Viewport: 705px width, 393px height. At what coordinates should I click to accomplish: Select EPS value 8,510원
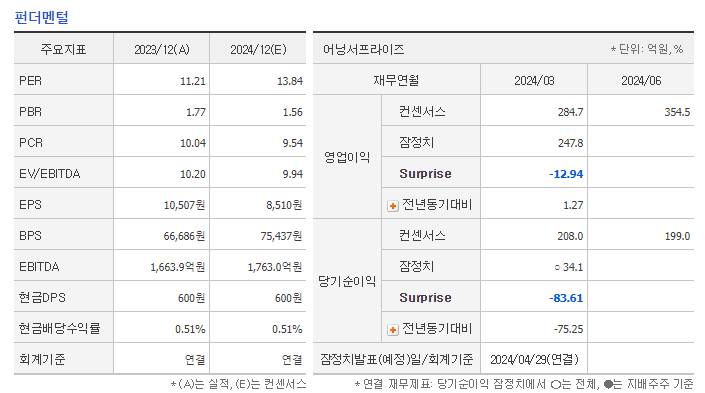pyautogui.click(x=284, y=205)
